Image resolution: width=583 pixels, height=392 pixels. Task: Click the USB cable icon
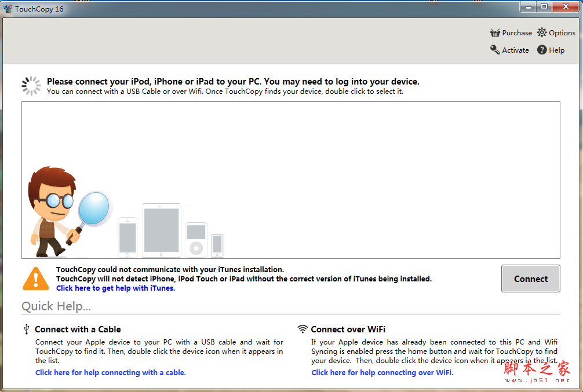[27, 329]
